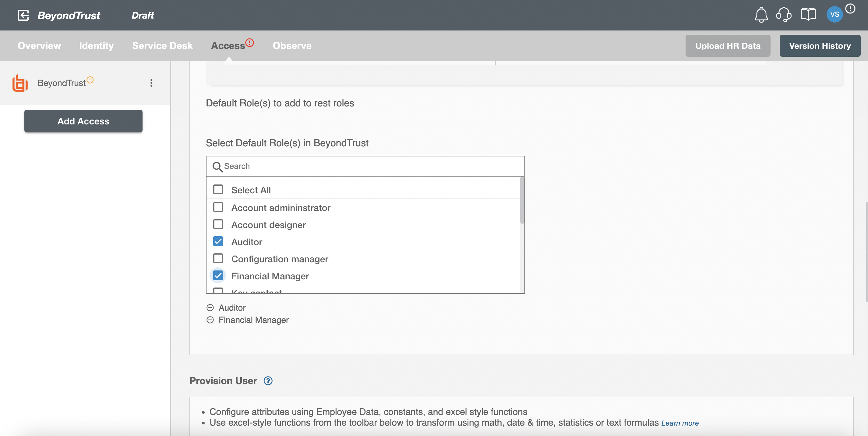Click the red warning on Access tab
The height and width of the screenshot is (436, 868).
250,42
